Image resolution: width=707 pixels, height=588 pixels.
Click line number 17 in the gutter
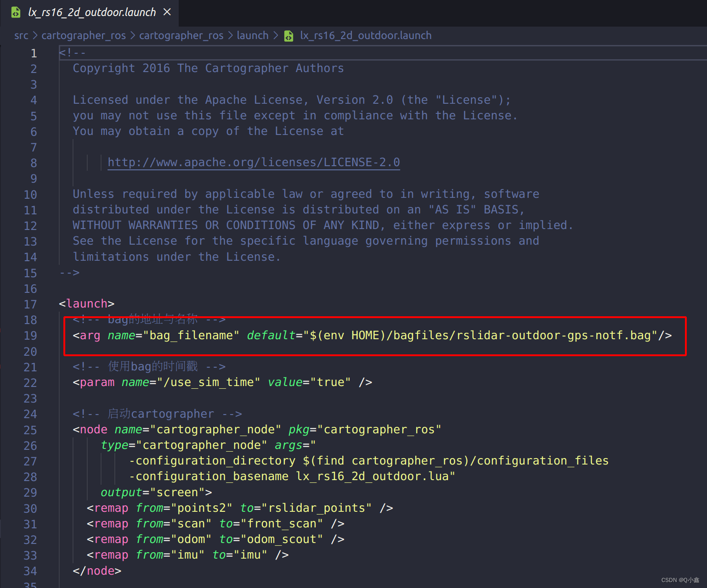pyautogui.click(x=30, y=304)
